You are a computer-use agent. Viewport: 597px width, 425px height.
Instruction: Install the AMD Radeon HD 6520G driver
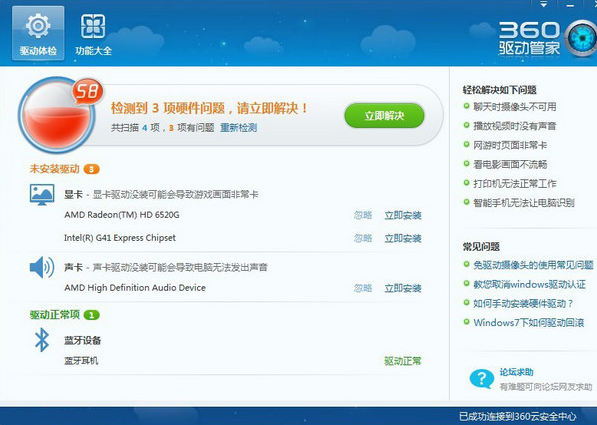tap(403, 215)
